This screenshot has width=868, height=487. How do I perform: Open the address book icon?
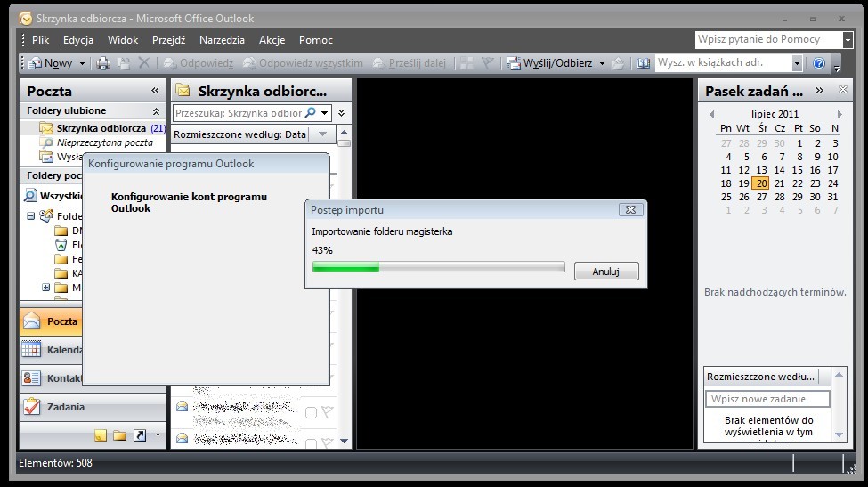click(x=644, y=63)
